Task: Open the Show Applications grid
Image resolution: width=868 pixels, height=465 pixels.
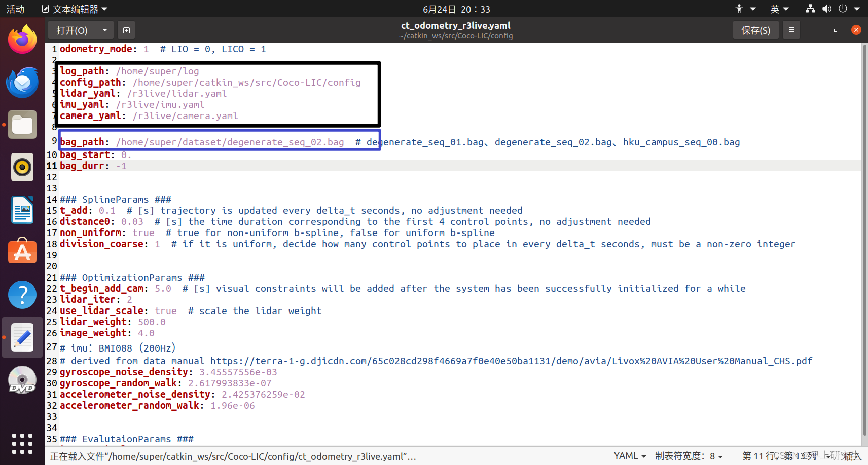Action: 22,444
